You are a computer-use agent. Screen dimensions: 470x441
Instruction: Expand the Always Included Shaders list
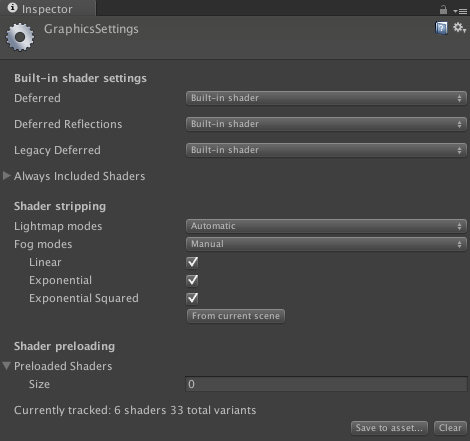[x=7, y=176]
